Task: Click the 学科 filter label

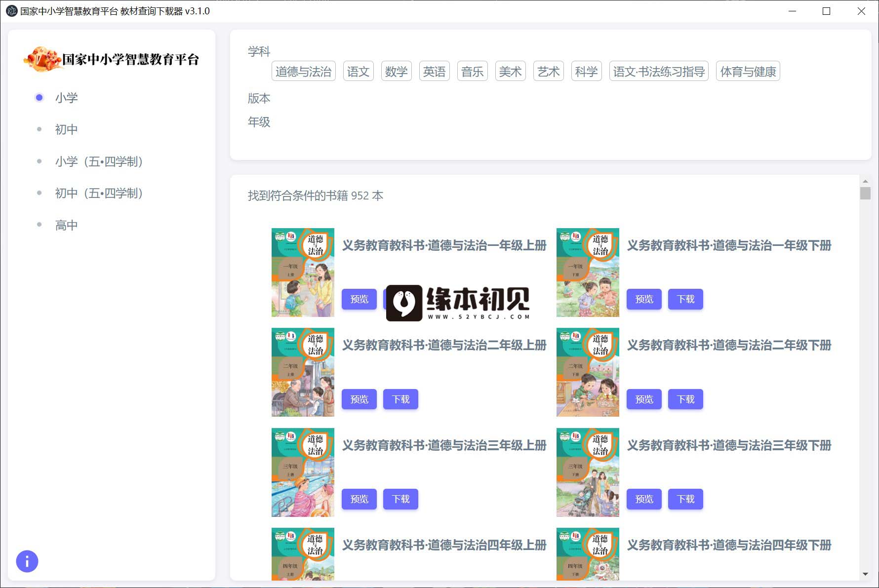Action: point(259,51)
